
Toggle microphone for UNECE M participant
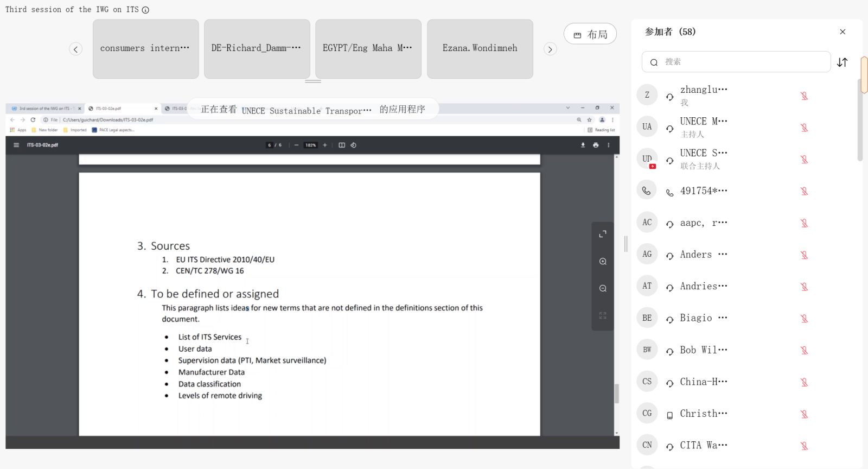804,128
